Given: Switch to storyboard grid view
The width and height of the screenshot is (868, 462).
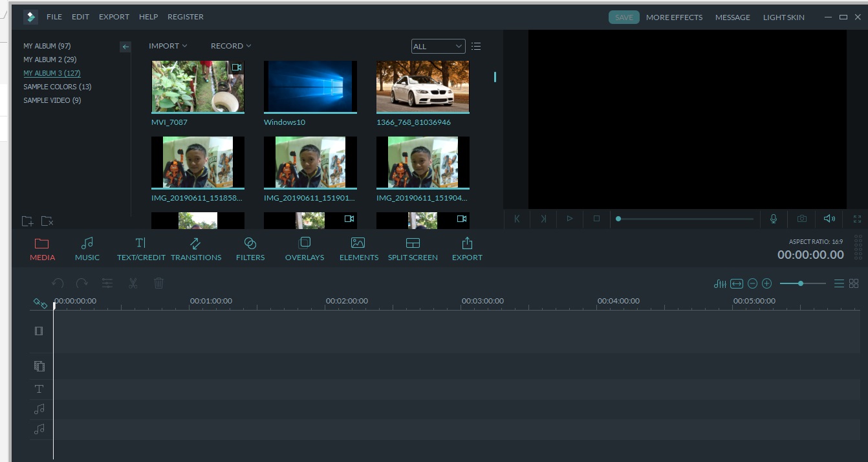Looking at the screenshot, I should pyautogui.click(x=854, y=283).
